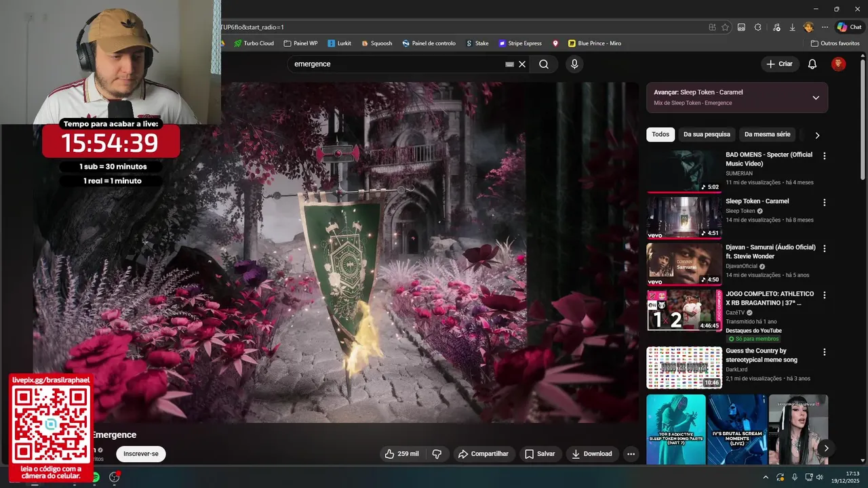Open options menu for Djavan - Samurai

pos(825,249)
